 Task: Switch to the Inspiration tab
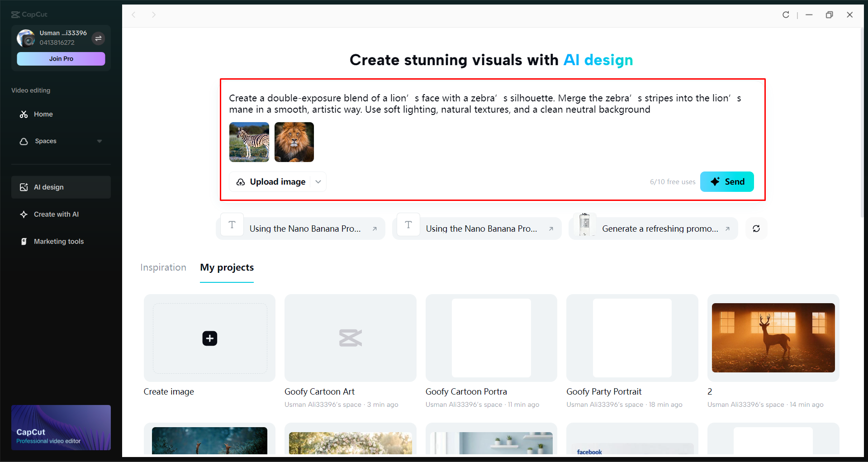(x=163, y=267)
